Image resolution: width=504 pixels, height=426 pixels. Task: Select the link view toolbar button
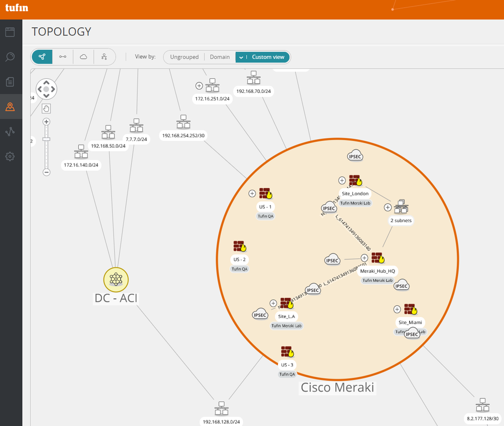[63, 57]
